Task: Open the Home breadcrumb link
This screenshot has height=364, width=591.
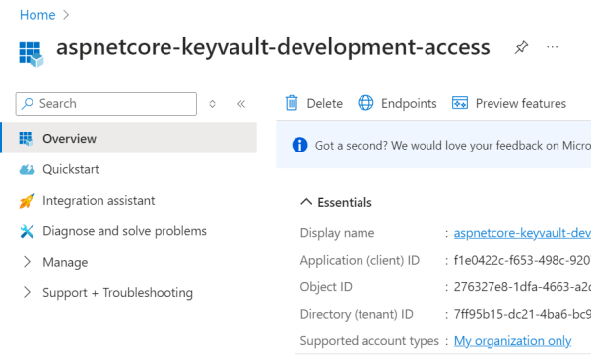Action: click(37, 15)
